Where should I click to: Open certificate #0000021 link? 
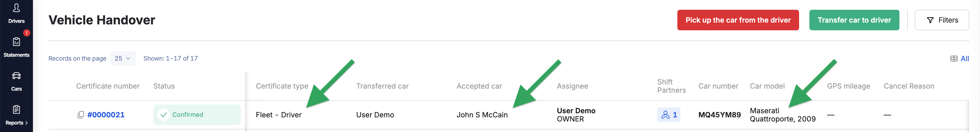[x=106, y=115]
